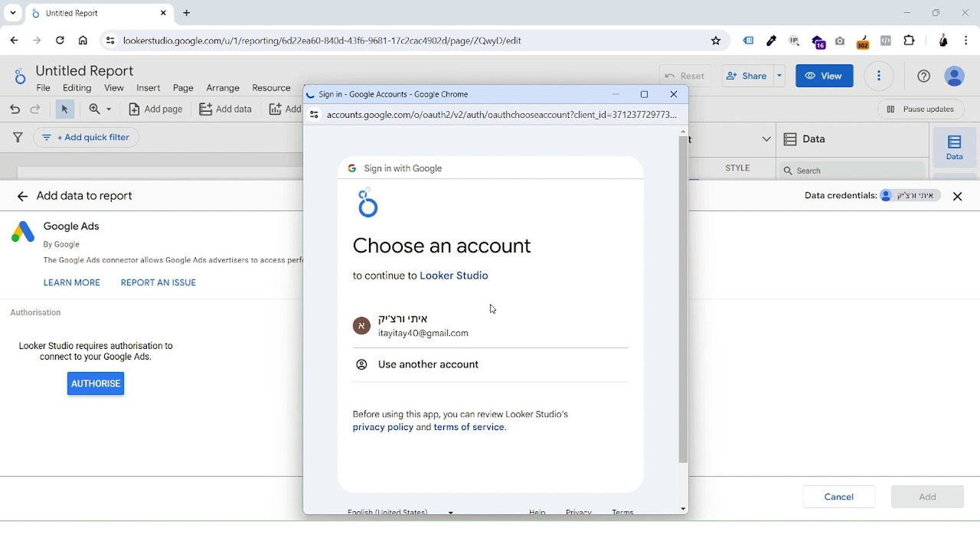980x551 pixels.
Task: Click the Share button
Action: pos(746,76)
